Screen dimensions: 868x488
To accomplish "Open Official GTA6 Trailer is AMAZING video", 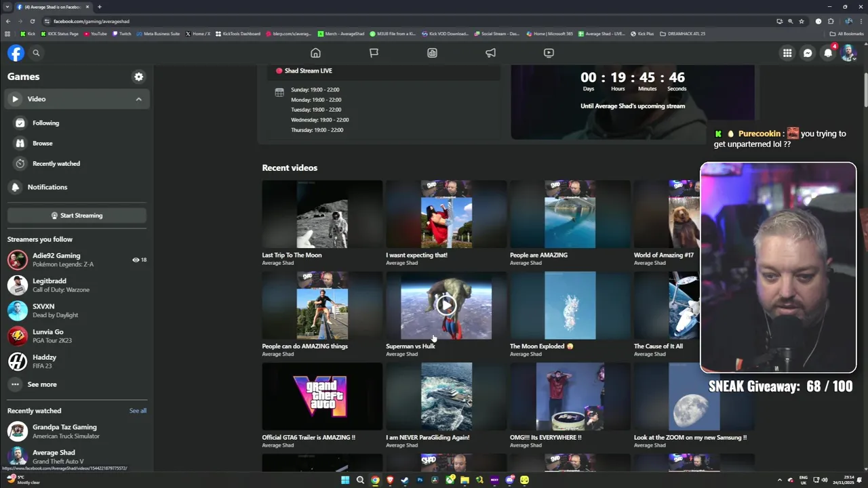I will coord(322,396).
